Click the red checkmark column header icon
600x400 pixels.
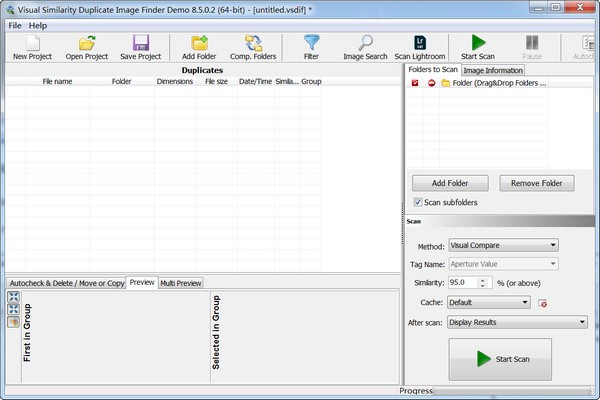click(415, 83)
